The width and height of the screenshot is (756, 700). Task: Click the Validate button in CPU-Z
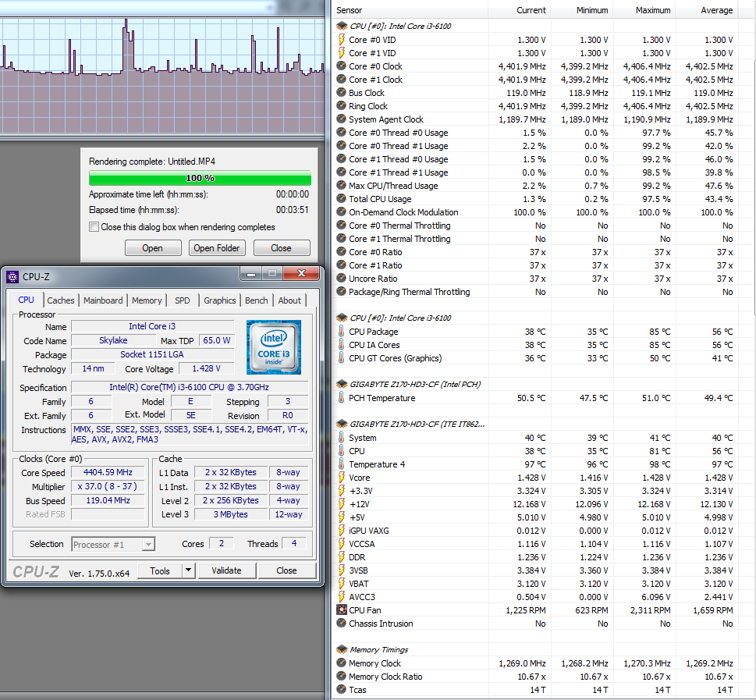point(226,570)
